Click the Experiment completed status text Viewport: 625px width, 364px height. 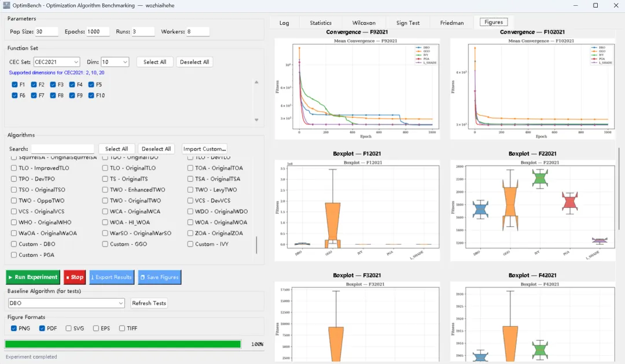[x=31, y=357]
